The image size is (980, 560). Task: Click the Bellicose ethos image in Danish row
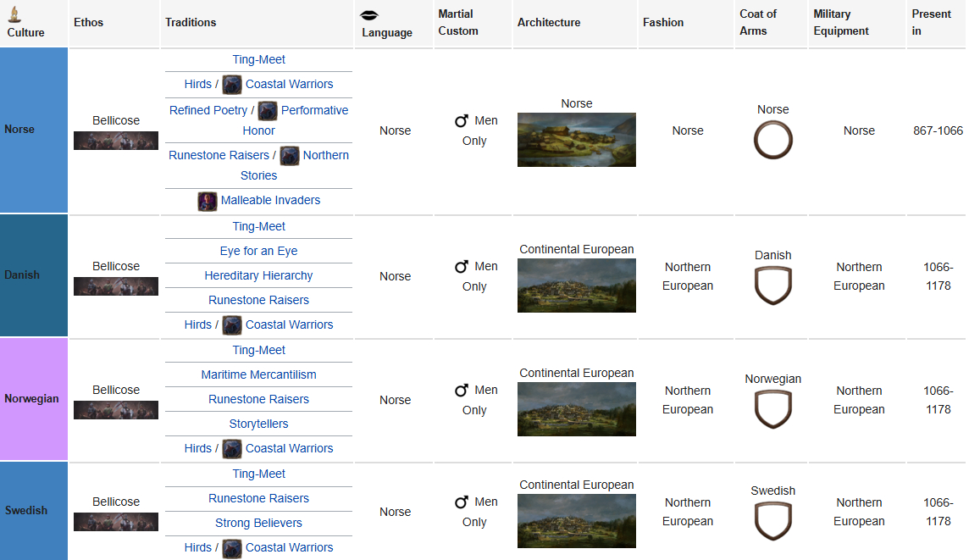coord(116,286)
